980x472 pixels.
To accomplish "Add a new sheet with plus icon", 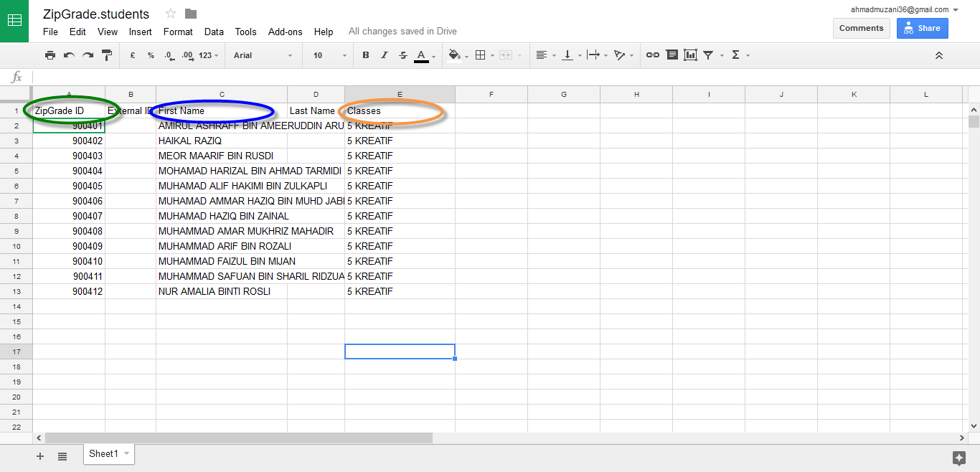I will 40,456.
